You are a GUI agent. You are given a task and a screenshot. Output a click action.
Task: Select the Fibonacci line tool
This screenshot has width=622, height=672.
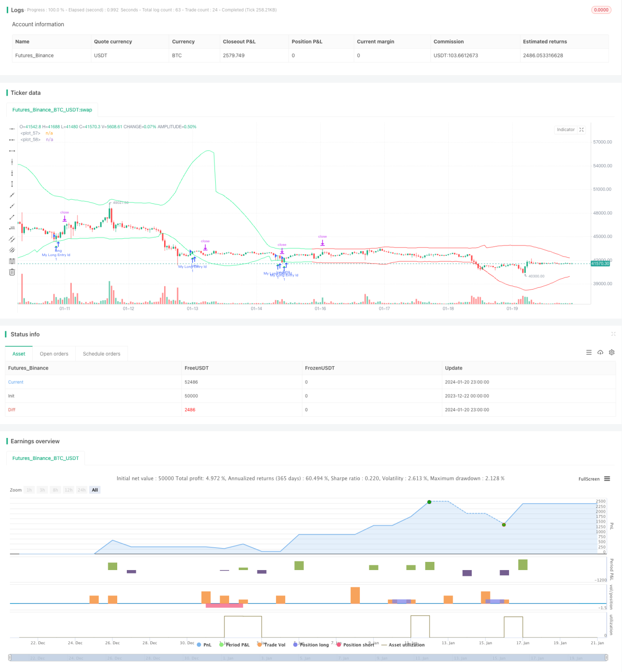[12, 261]
